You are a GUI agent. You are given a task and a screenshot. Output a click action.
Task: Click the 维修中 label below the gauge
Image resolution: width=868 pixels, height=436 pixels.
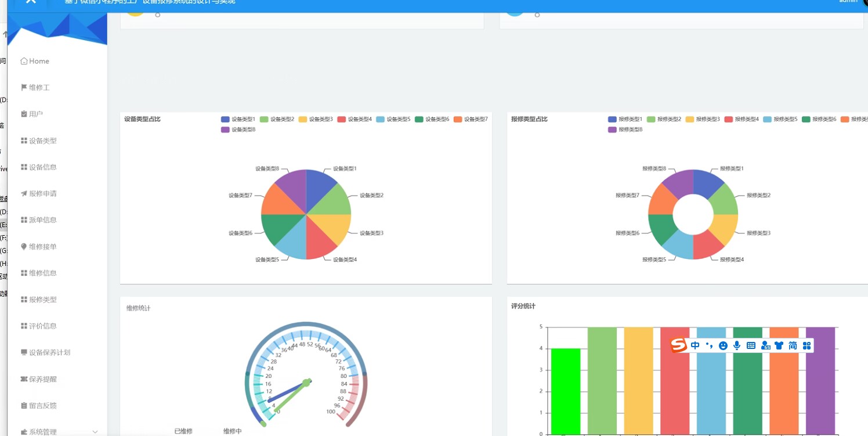(x=233, y=431)
